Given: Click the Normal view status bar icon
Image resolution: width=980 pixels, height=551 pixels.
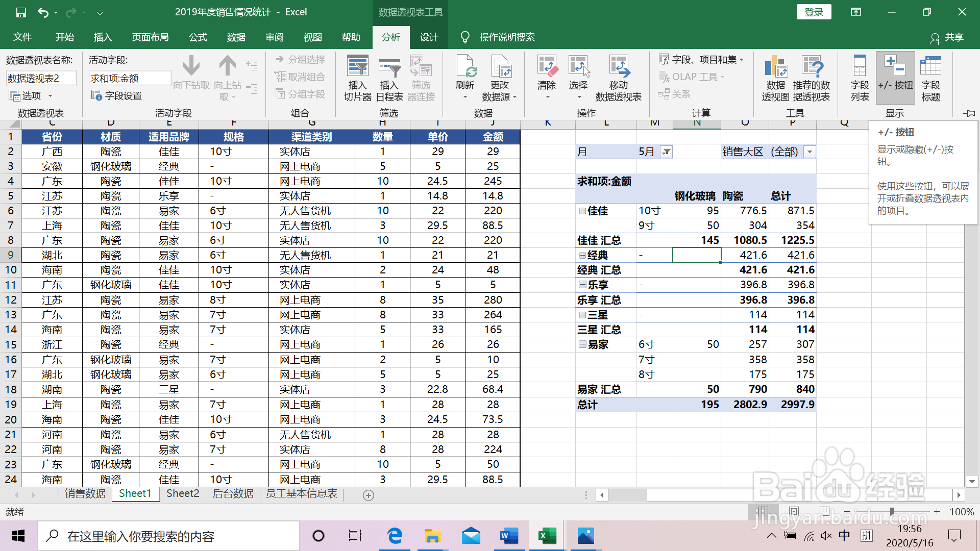Looking at the screenshot, I should (x=763, y=511).
